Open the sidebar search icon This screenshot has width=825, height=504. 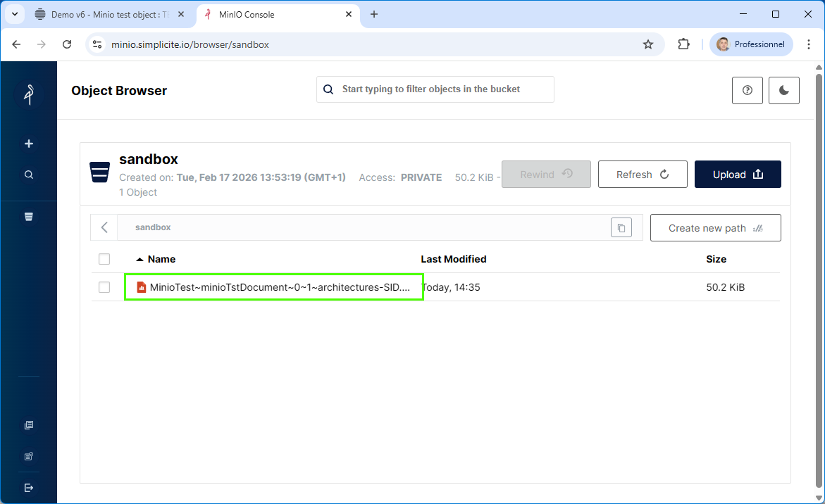click(x=29, y=175)
